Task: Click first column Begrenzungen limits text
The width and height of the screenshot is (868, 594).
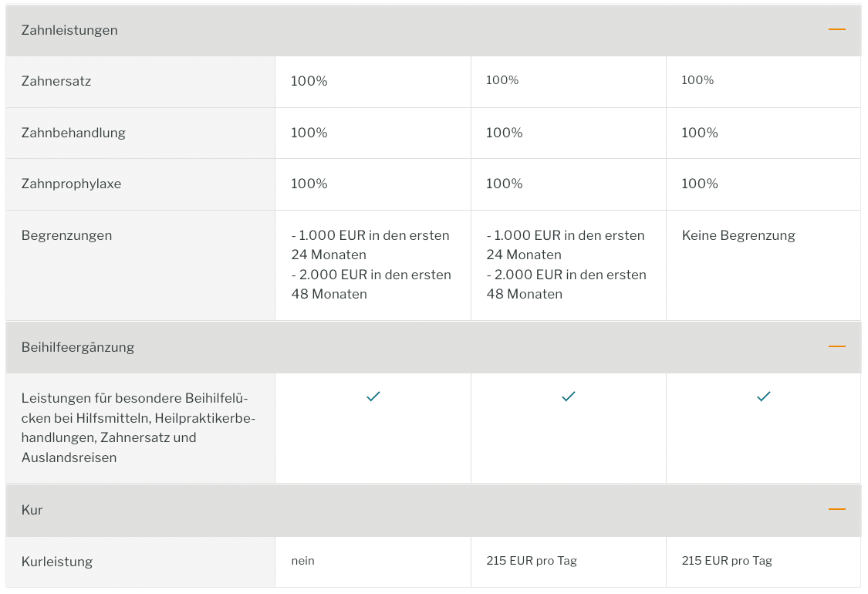Action: [x=371, y=265]
